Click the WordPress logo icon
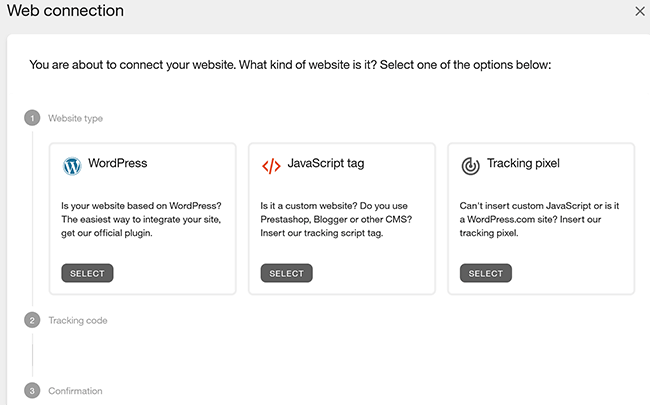The width and height of the screenshot is (650, 405). click(x=71, y=166)
